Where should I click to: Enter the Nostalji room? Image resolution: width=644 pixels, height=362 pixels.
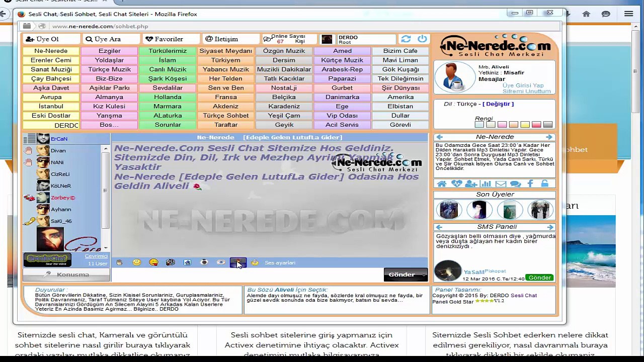coord(284,88)
